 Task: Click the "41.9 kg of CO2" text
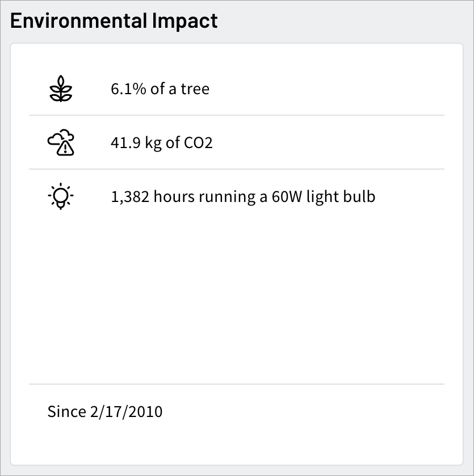[x=162, y=142]
